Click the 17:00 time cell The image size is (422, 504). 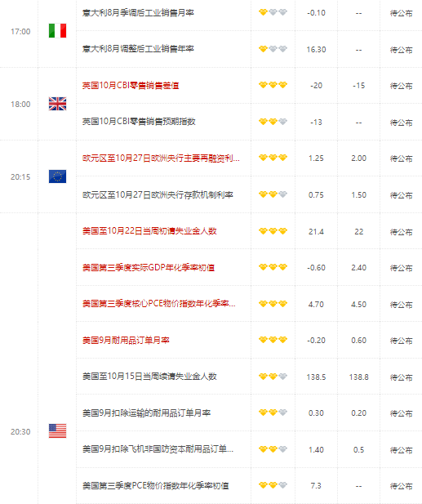click(20, 32)
